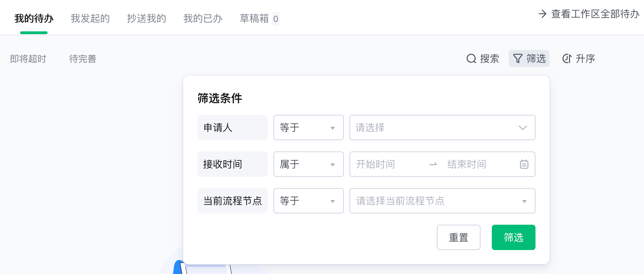Viewport: 644px width, 274px height.
Task: Open the 我的已办 tab
Action: coord(203,18)
